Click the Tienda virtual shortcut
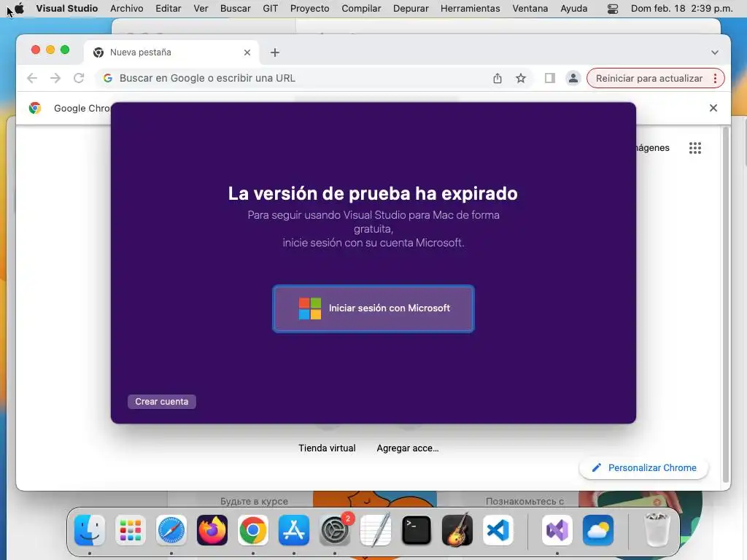 click(x=327, y=448)
